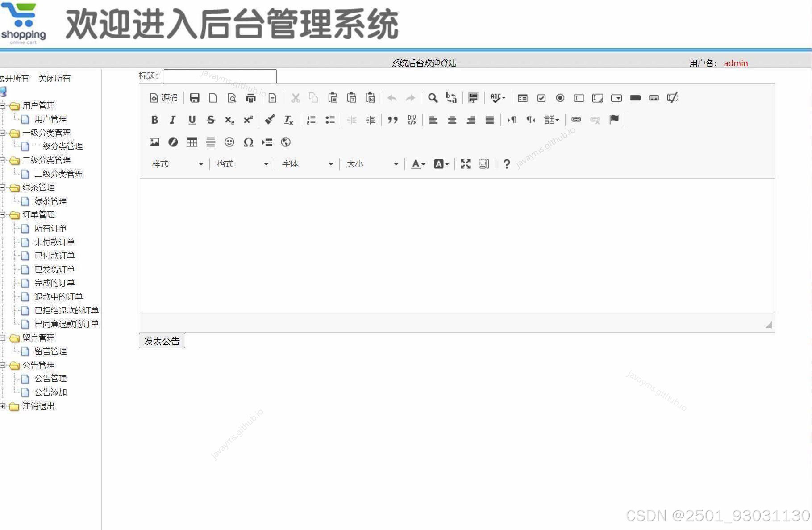The image size is (812, 530).
Task: Open the 字体 (Font) dropdown
Action: click(307, 164)
